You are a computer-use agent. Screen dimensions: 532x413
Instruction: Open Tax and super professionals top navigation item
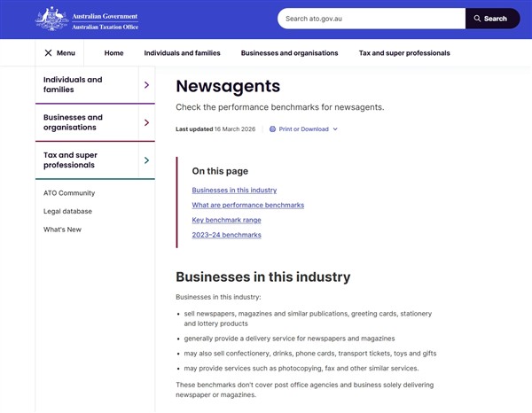404,53
